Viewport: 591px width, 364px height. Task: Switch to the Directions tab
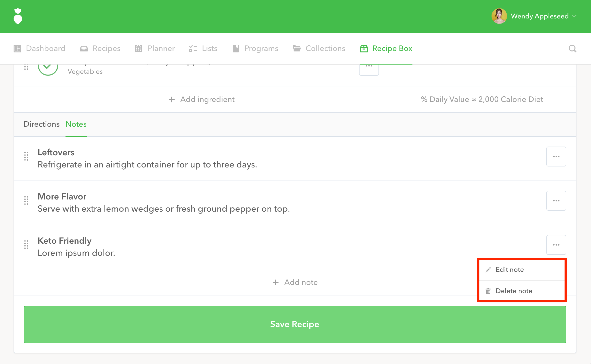pyautogui.click(x=41, y=124)
